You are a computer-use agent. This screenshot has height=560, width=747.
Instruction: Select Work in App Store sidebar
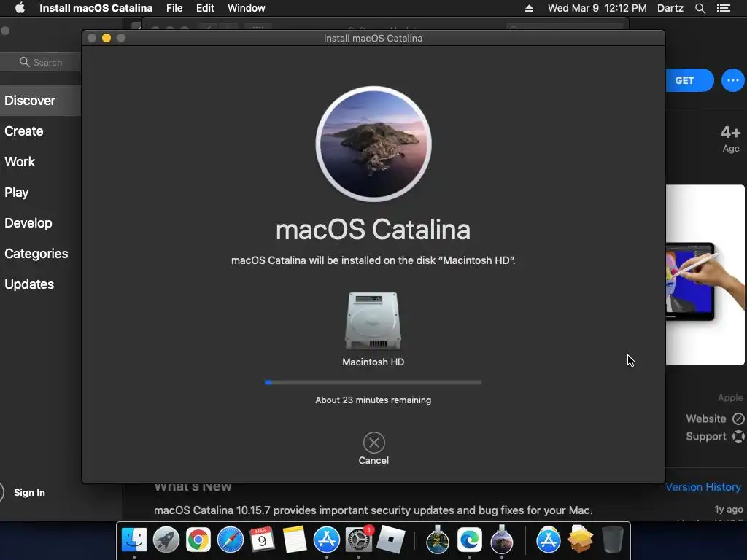coord(20,161)
